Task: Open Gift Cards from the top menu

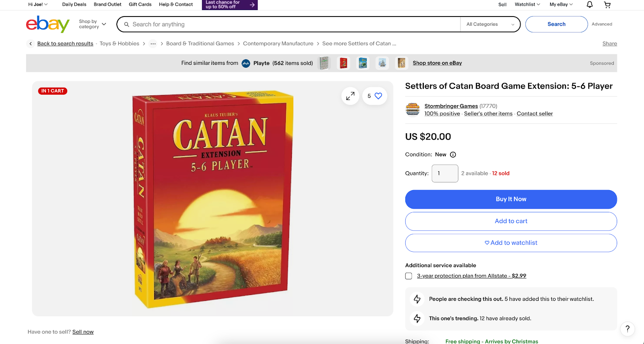Action: pos(140,4)
